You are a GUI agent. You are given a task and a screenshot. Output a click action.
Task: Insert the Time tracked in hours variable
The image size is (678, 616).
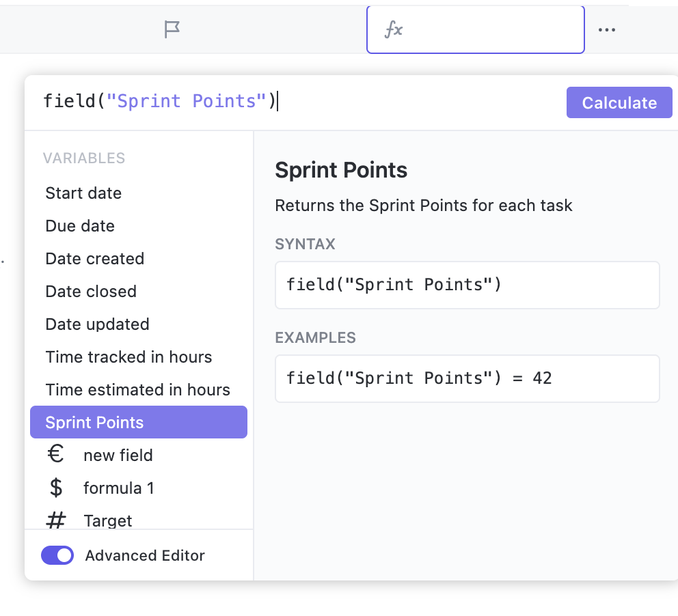click(128, 357)
